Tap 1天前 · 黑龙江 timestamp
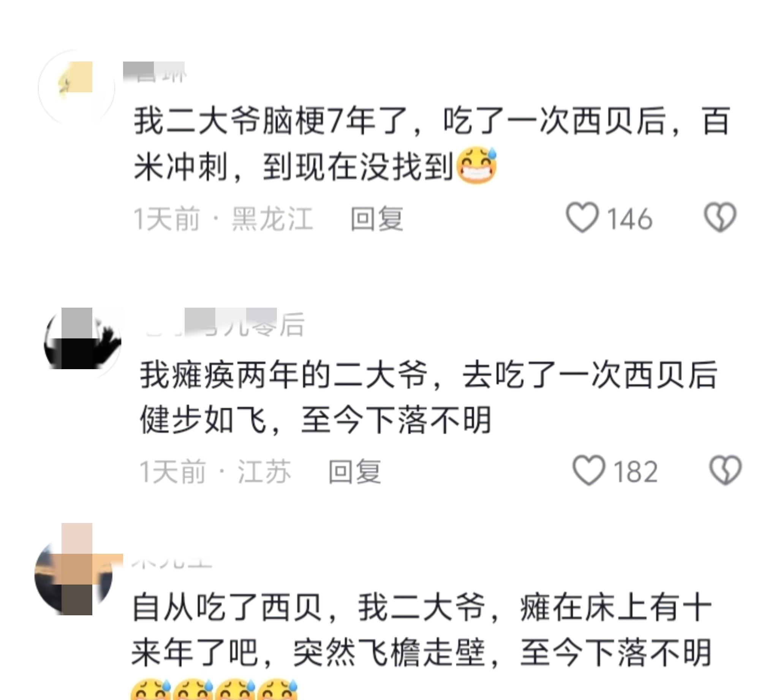The image size is (778, 700). pyautogui.click(x=223, y=219)
